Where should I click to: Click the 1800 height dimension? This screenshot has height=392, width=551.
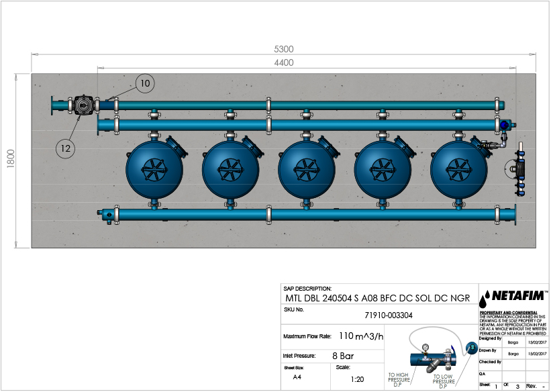(x=11, y=160)
